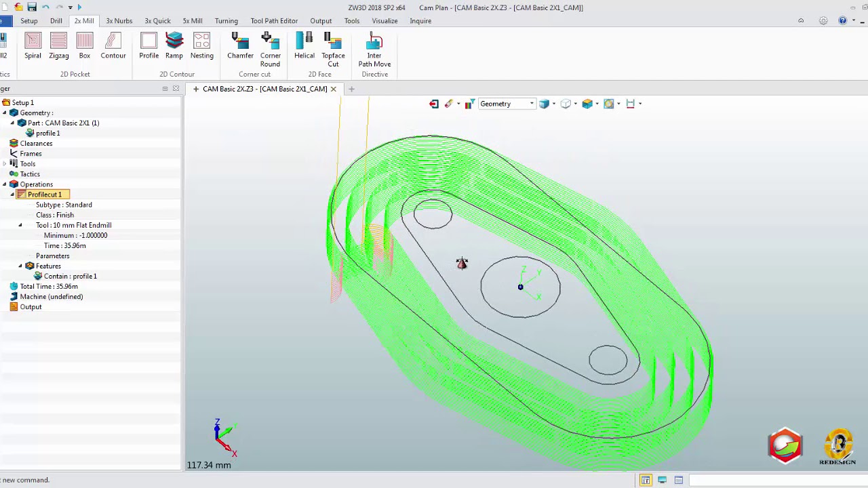Switch to the 5x Mill tab

click(x=193, y=21)
